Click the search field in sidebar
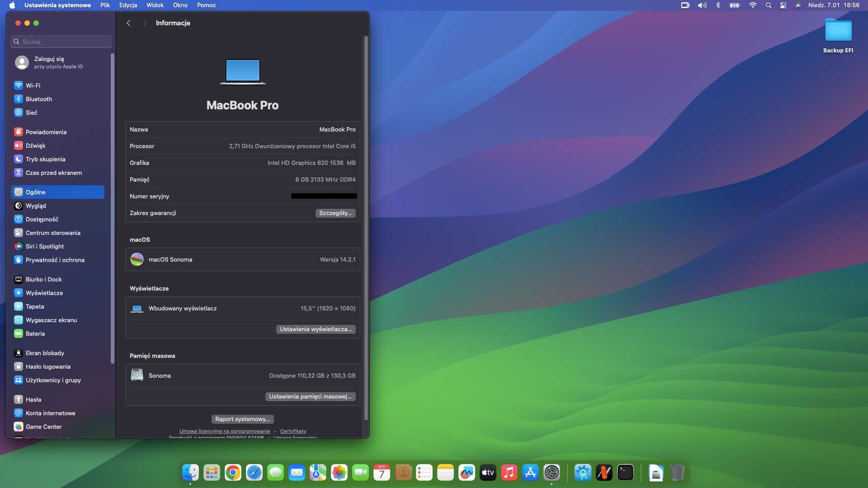 60,41
